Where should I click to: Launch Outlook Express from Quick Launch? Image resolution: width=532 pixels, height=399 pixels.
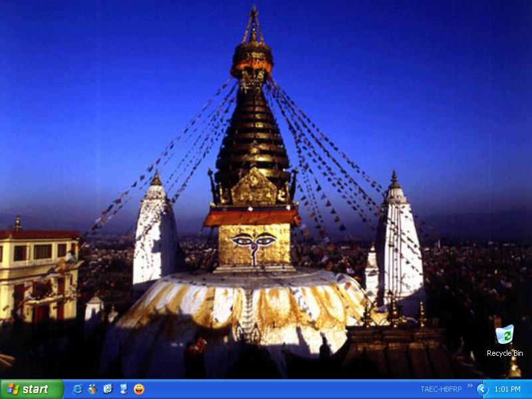point(108,389)
